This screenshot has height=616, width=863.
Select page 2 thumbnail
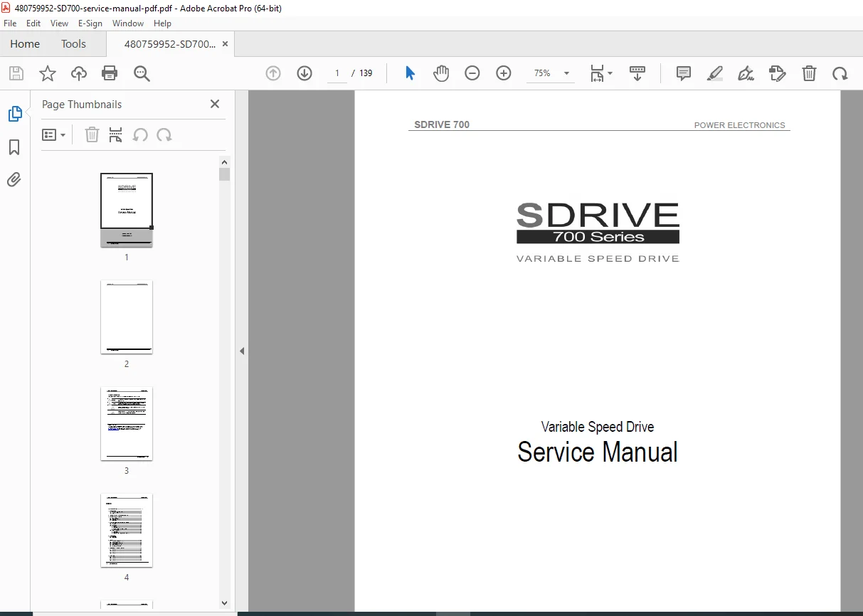click(127, 317)
